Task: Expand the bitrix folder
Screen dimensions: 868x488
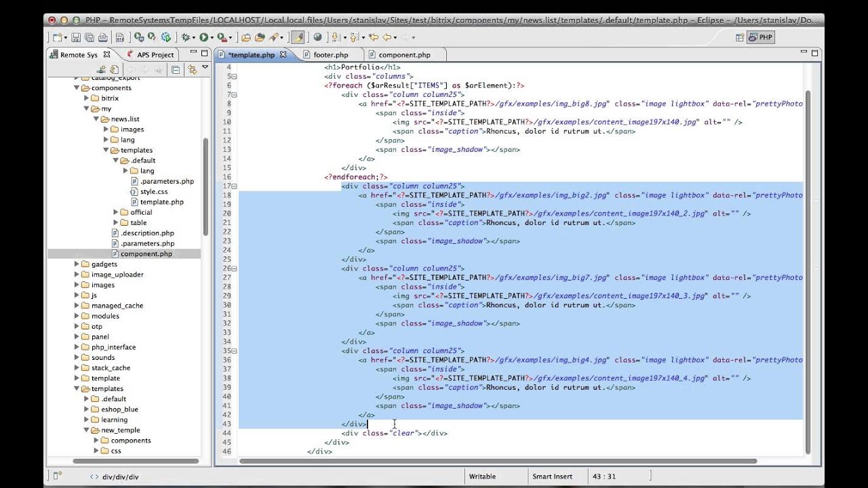Action: pyautogui.click(x=87, y=98)
